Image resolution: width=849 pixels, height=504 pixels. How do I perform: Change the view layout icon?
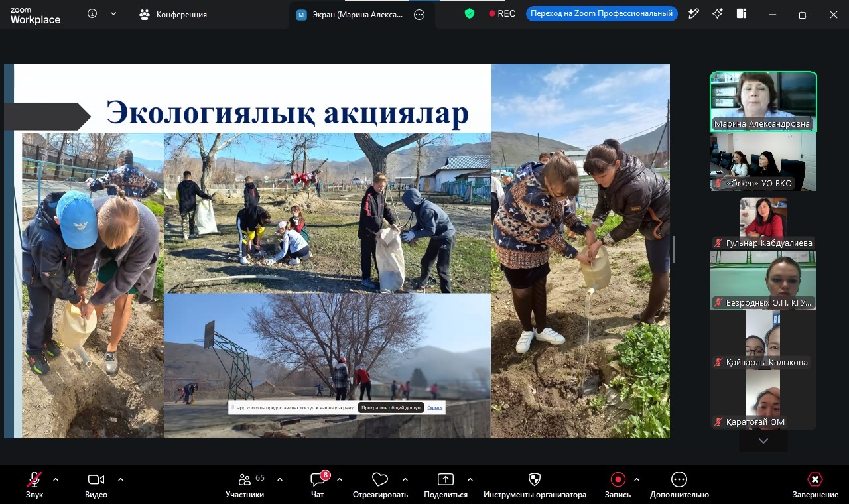point(742,14)
